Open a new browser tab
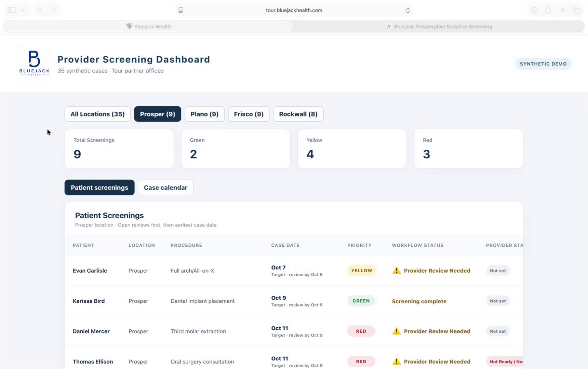Screen dimensions: 588x369 coord(562,10)
